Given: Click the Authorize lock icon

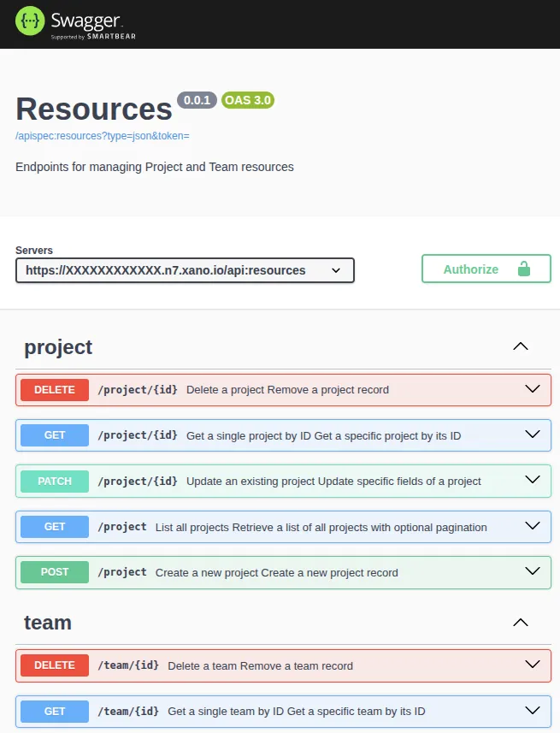Looking at the screenshot, I should [x=524, y=269].
